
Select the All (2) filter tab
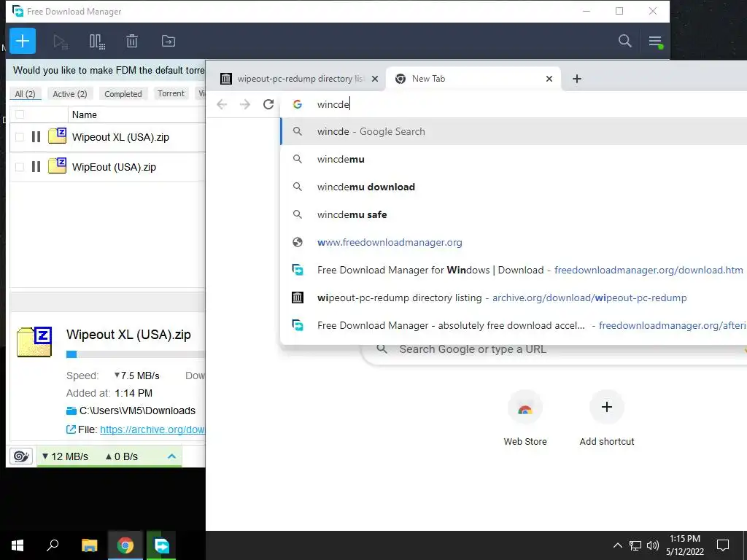26,94
